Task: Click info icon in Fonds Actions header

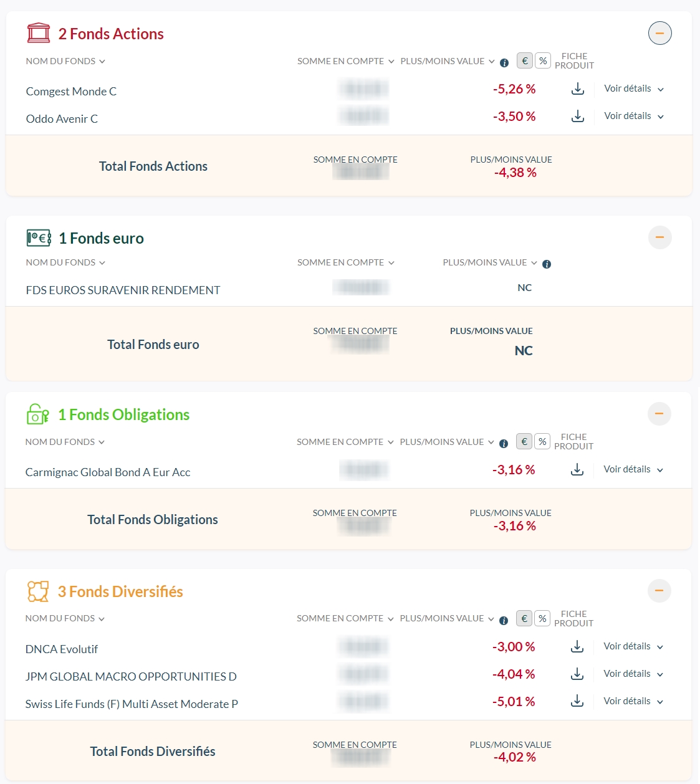Action: [x=504, y=62]
